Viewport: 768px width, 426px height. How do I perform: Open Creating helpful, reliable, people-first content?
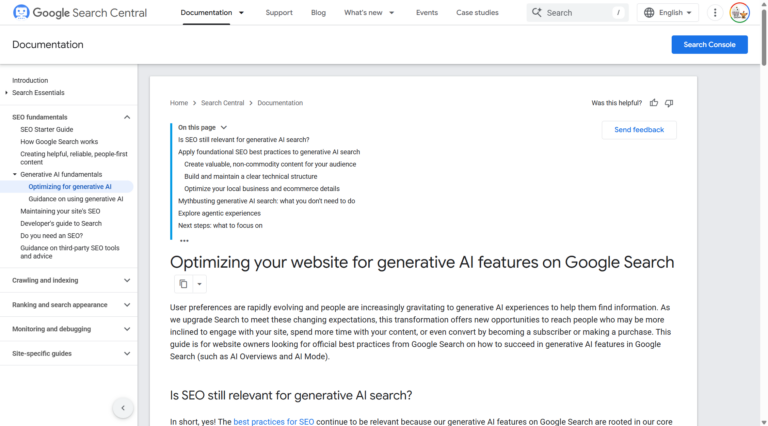click(73, 158)
